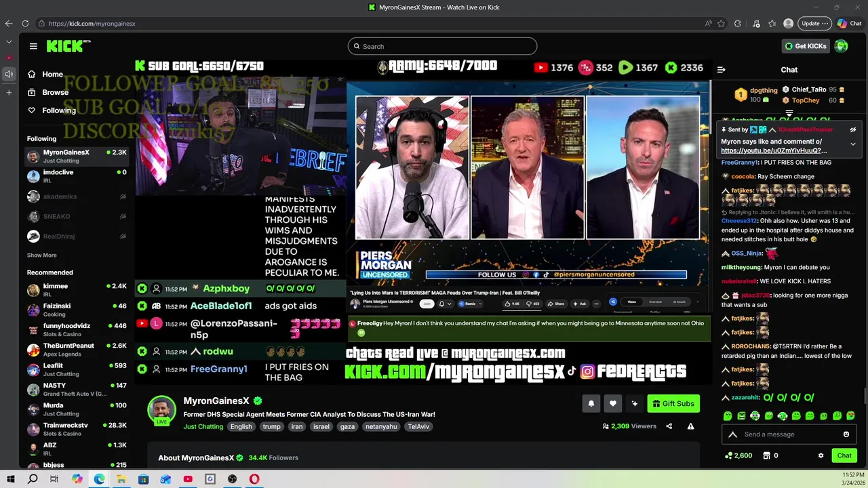Open emoji picker in message box
The width and height of the screenshot is (868, 488).
click(x=846, y=434)
